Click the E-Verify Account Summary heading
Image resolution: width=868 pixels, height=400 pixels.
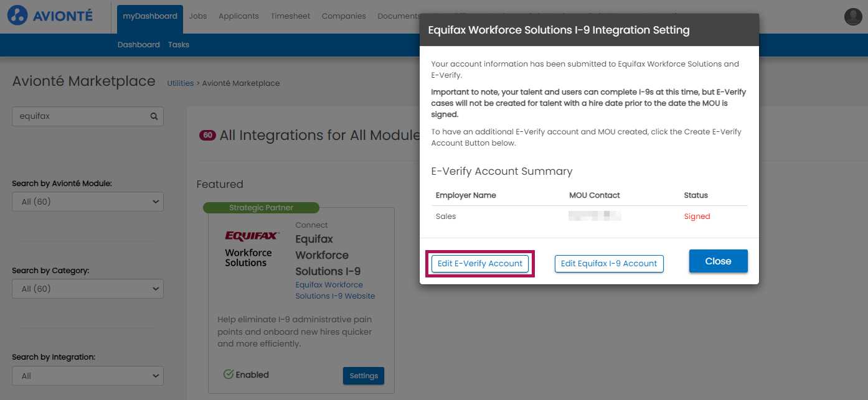[502, 171]
